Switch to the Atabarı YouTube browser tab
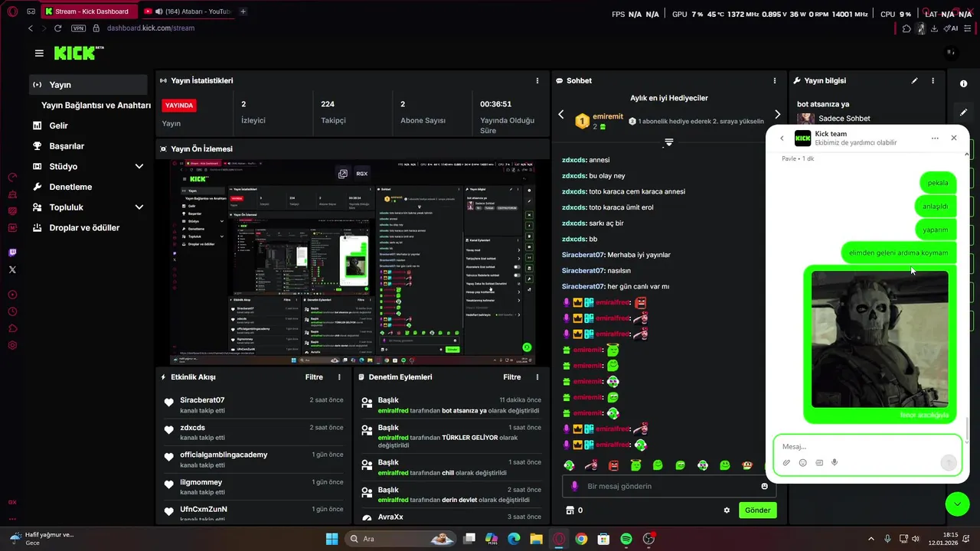Image resolution: width=980 pixels, height=551 pixels. 188,11
